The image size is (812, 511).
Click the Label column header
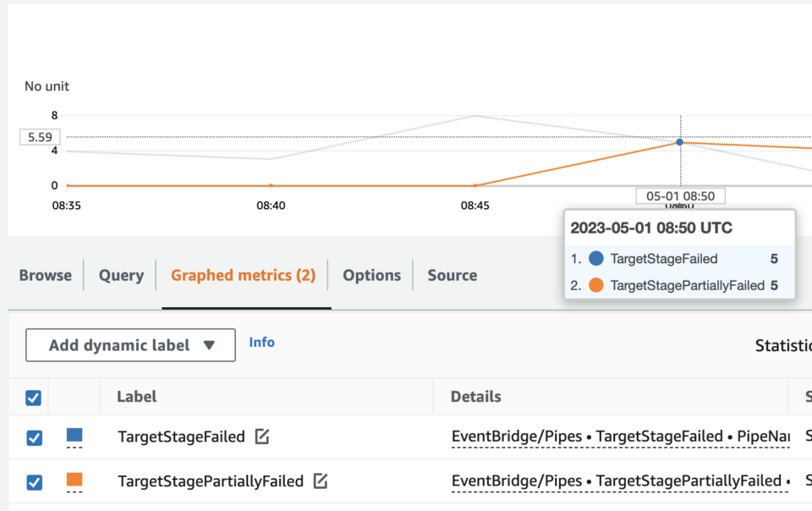pos(136,396)
